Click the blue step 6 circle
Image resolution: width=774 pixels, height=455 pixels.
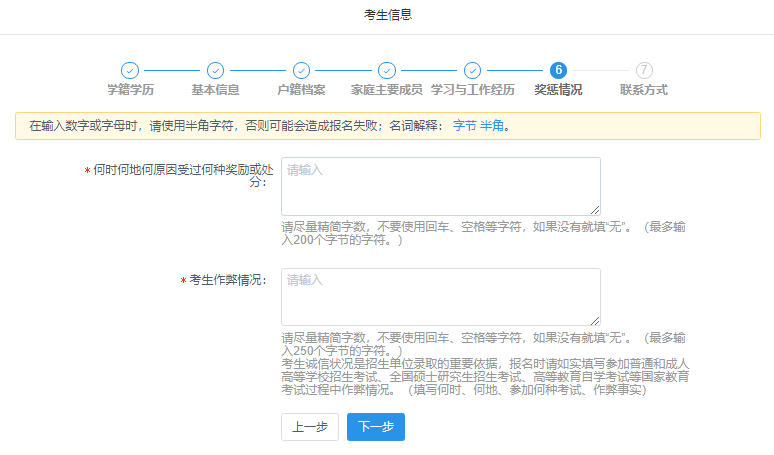click(x=558, y=70)
